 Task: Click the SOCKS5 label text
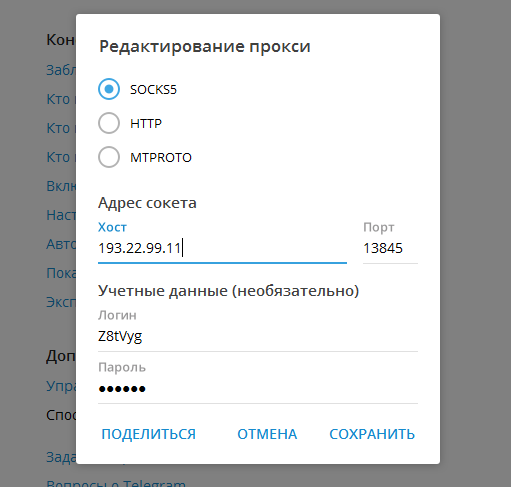153,90
